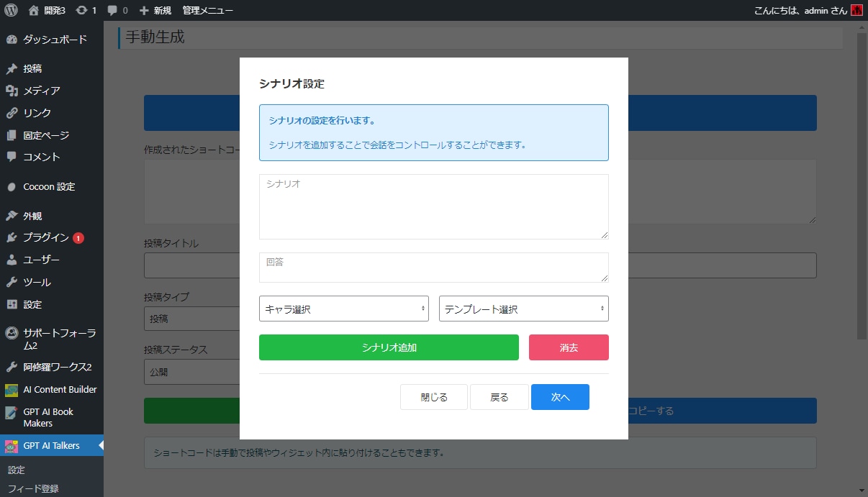Screen dimensions: 868x497
Task: Click the green シナリオ追加 button
Action: click(x=389, y=347)
